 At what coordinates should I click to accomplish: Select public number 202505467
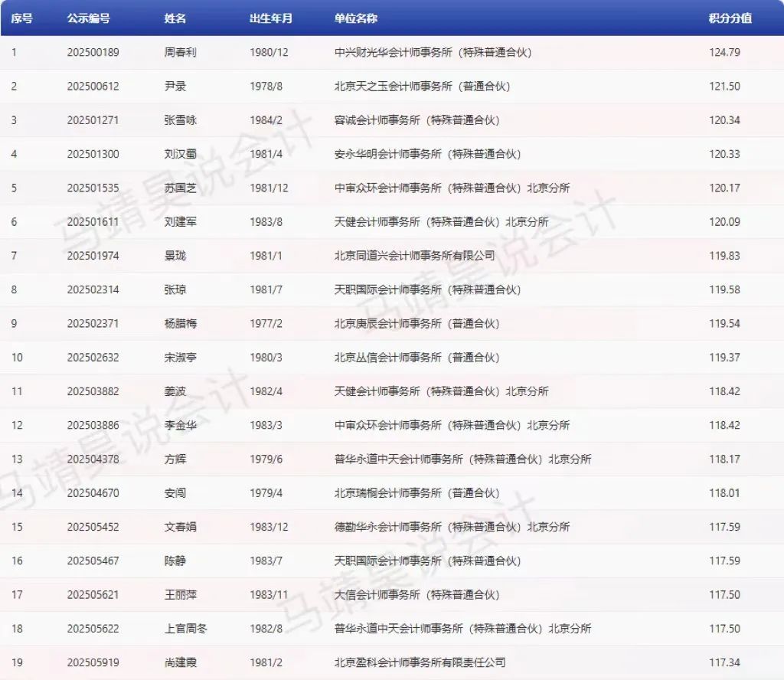click(93, 561)
